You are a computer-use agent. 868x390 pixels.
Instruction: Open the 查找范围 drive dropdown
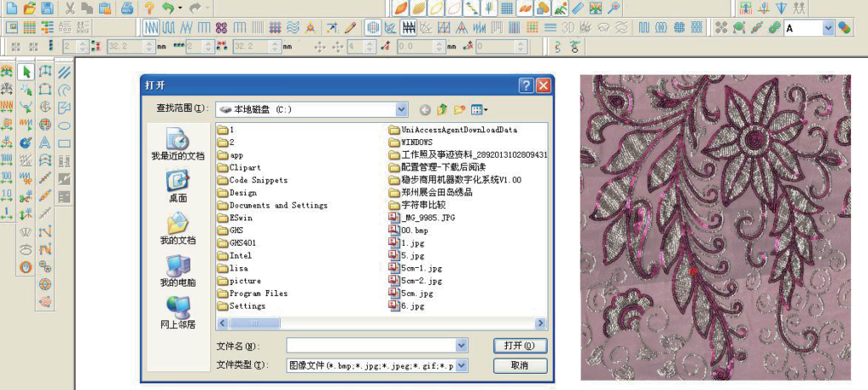pyautogui.click(x=401, y=109)
